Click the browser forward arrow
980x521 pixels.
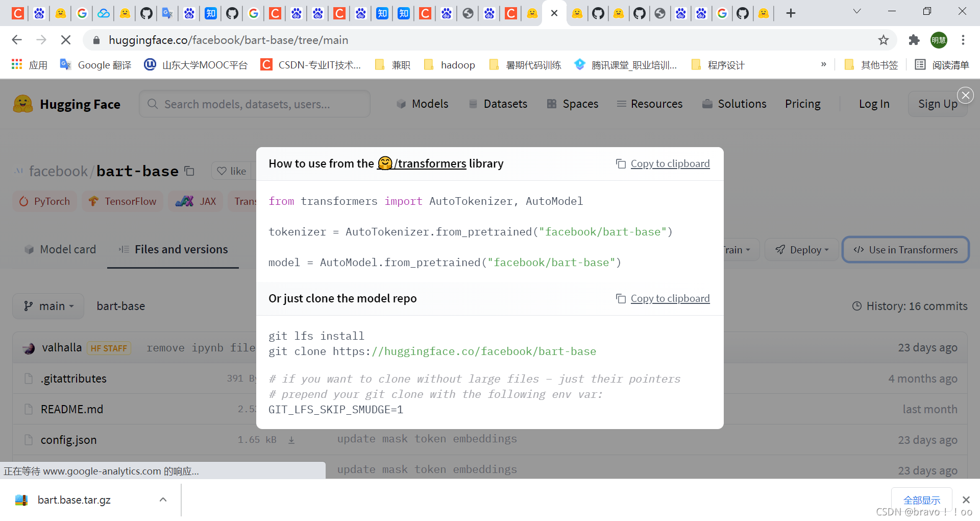click(41, 40)
